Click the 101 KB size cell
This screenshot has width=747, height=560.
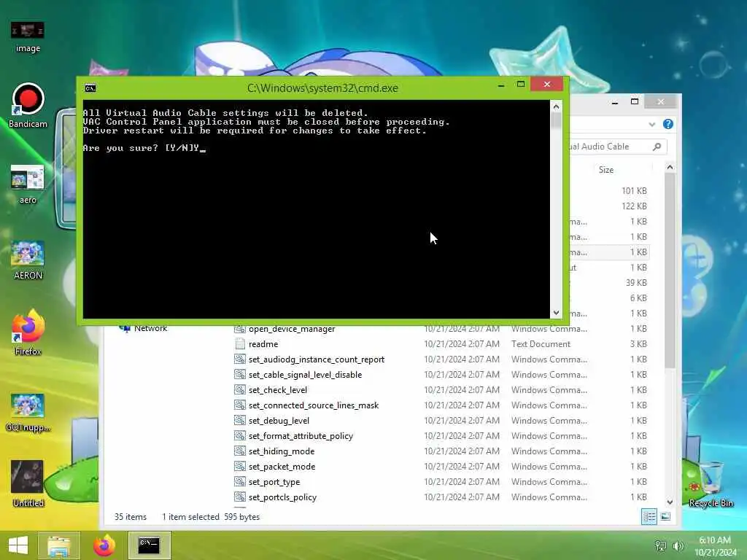pos(634,190)
